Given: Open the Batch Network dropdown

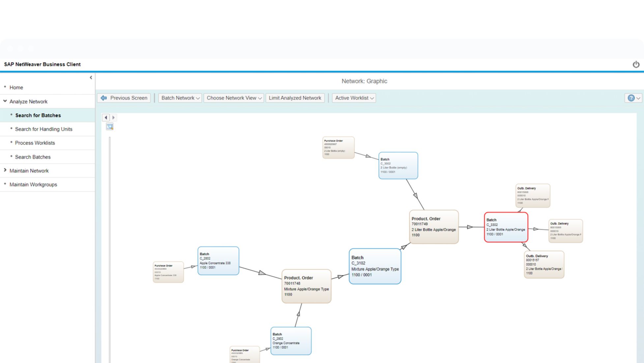Looking at the screenshot, I should coord(180,98).
